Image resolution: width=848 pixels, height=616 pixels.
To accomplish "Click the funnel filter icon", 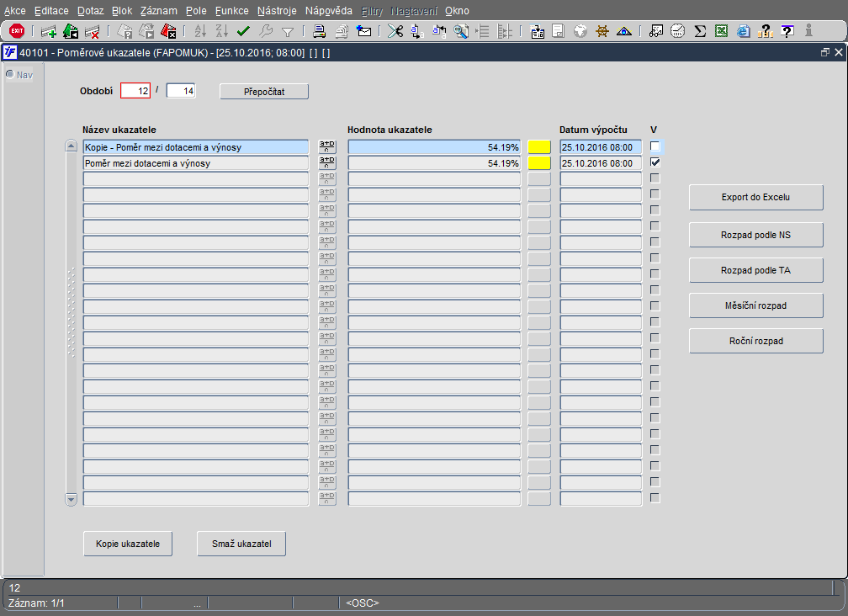I will click(x=288, y=32).
